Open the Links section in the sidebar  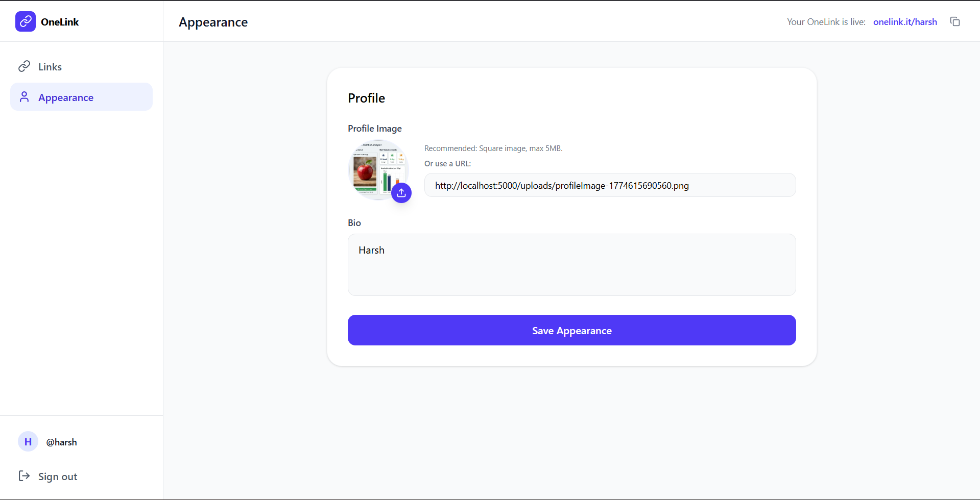(50, 66)
